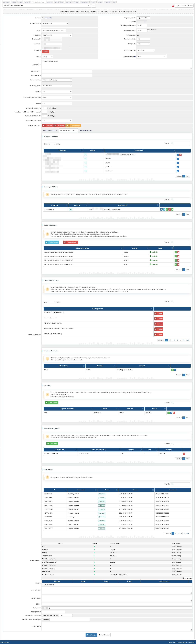The height and width of the screenshot is (644, 196).
Task: Click the Task History search field
Action: coord(180,484)
